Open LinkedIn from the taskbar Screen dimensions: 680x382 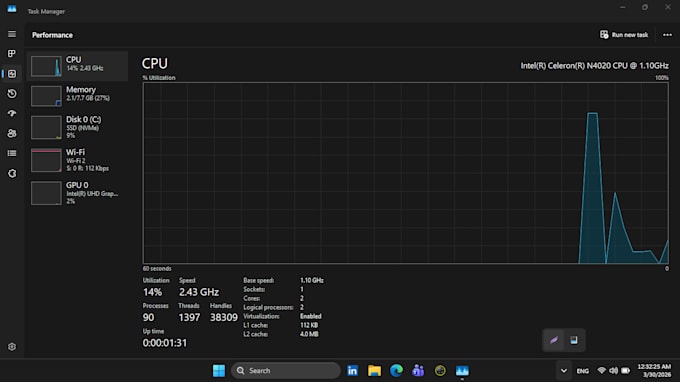click(353, 371)
